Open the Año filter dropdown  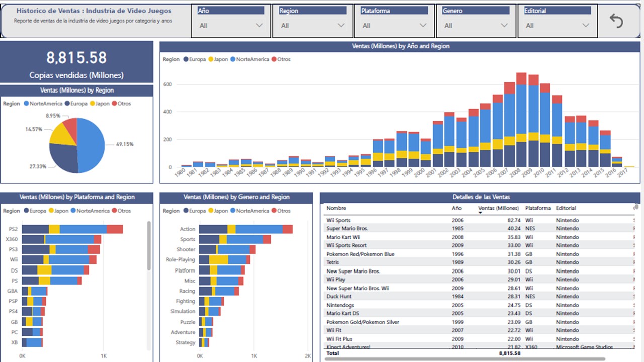[x=231, y=26]
